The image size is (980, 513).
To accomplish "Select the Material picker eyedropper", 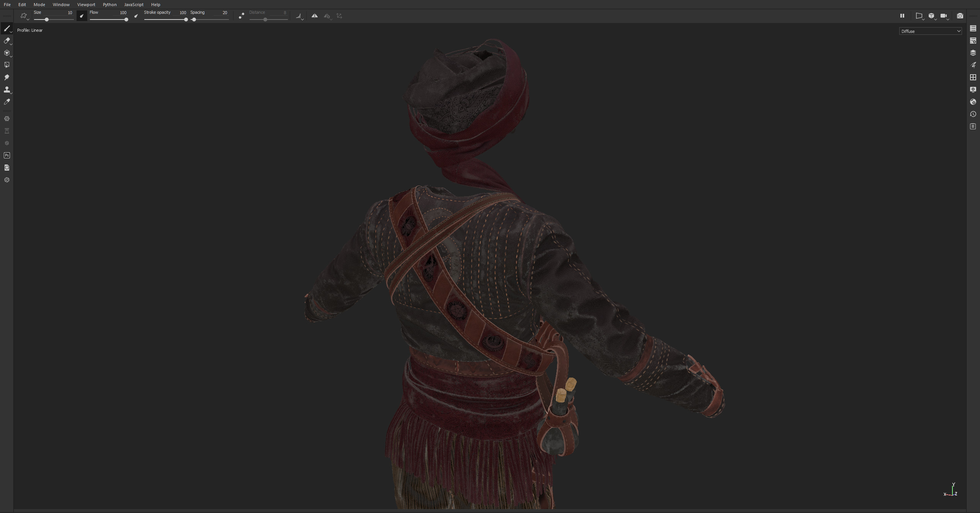I will click(x=7, y=102).
